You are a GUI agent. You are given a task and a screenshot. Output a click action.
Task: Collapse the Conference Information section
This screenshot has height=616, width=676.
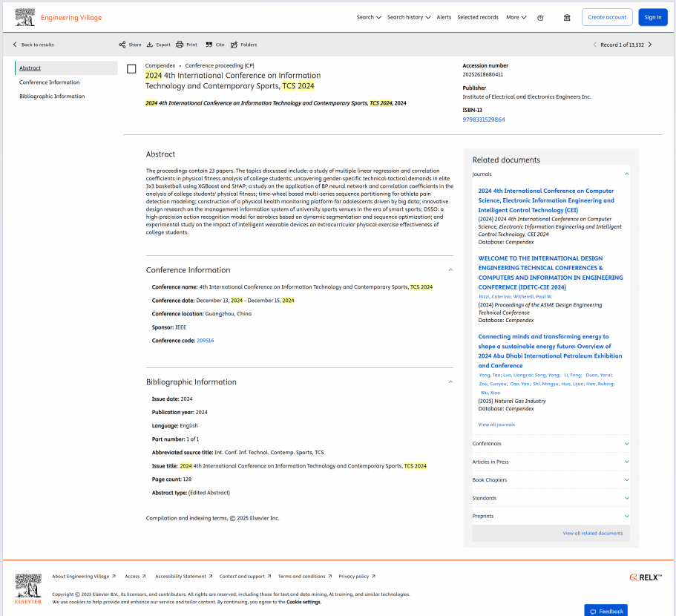(x=450, y=270)
